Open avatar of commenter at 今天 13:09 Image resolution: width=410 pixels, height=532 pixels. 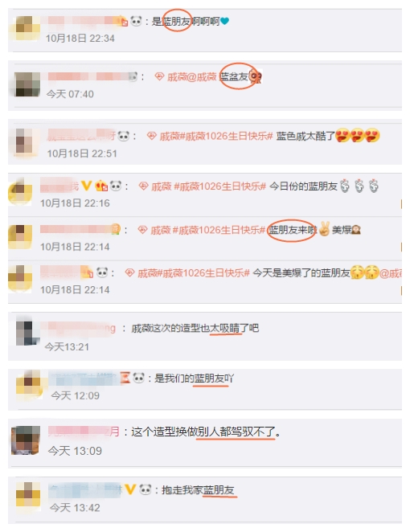pyautogui.click(x=26, y=440)
